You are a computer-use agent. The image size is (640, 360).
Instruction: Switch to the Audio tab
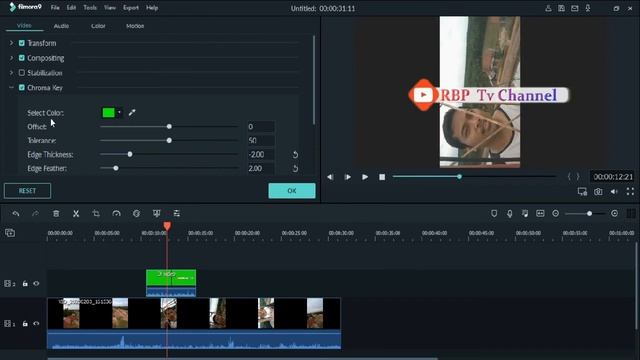pyautogui.click(x=61, y=26)
